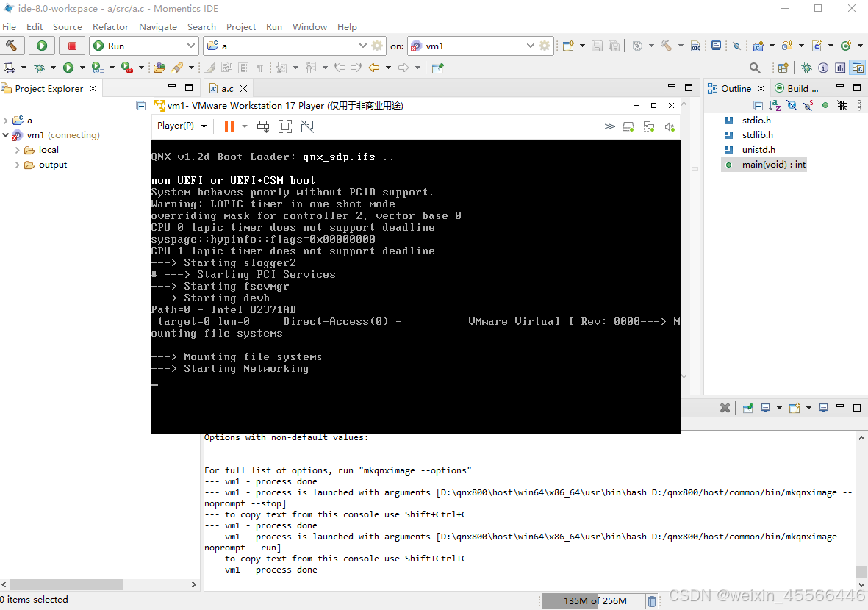Switch to System Information perspective icon
This screenshot has height=610, width=868.
(824, 68)
